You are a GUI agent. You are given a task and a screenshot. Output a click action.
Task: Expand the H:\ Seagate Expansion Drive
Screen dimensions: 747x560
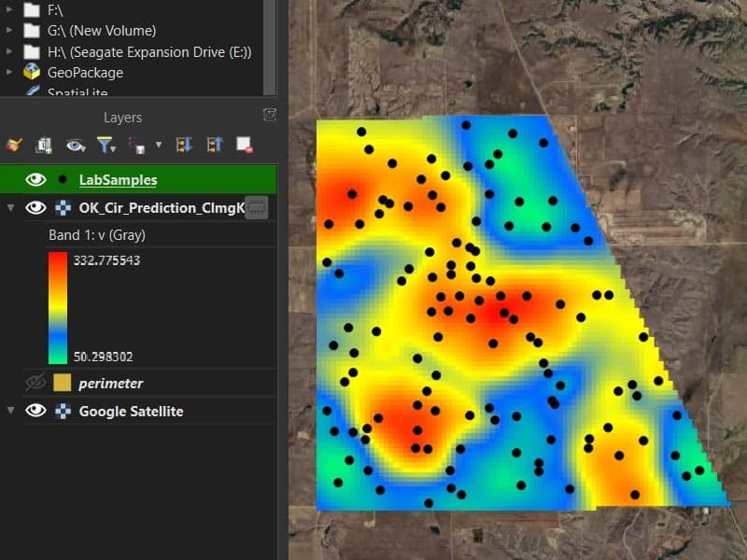9,51
